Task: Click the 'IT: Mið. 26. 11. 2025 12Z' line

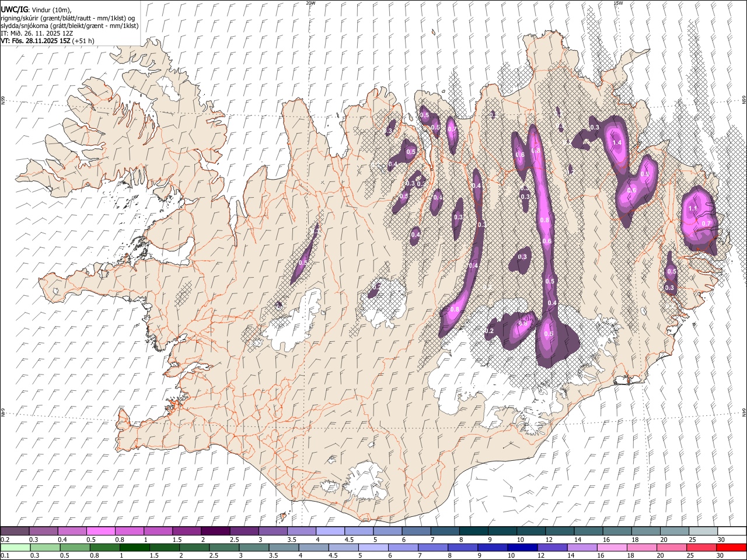Action: click(x=37, y=33)
